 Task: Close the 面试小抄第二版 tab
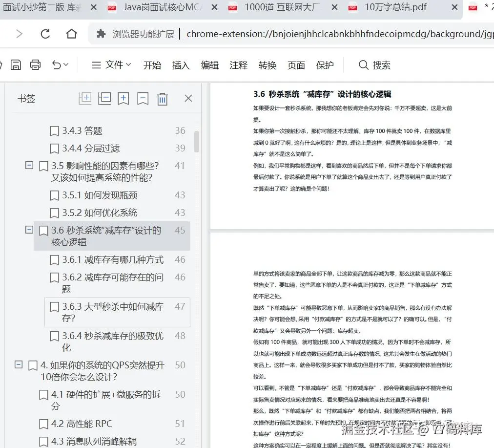pyautogui.click(x=94, y=7)
